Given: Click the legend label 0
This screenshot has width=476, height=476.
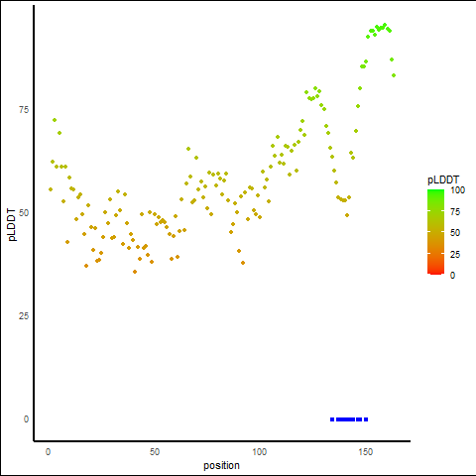Looking at the screenshot, I should pos(452,275).
